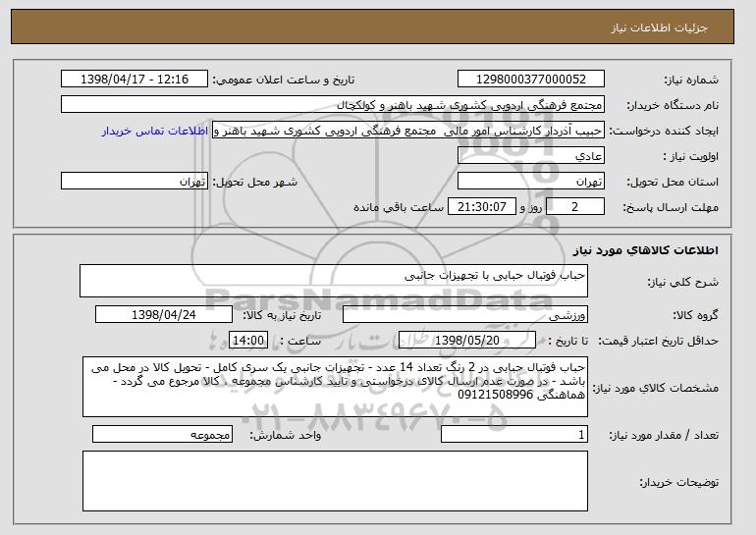Image resolution: width=756 pixels, height=535 pixels.
Task: Click the time field showing 14:00
Action: tap(248, 341)
